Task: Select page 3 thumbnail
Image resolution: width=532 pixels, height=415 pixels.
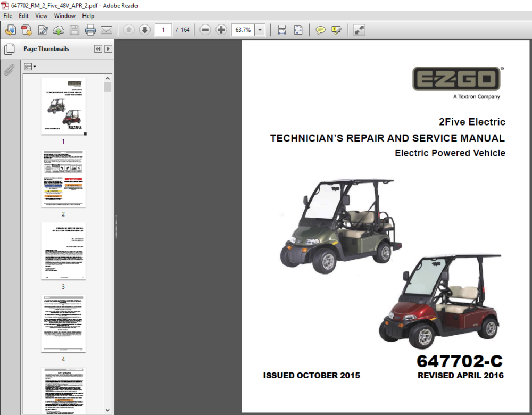Action: (63, 251)
